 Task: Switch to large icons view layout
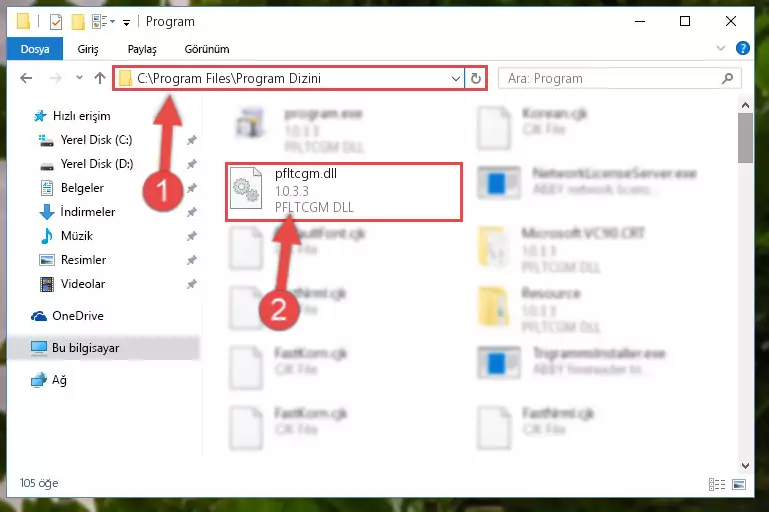pyautogui.click(x=739, y=484)
